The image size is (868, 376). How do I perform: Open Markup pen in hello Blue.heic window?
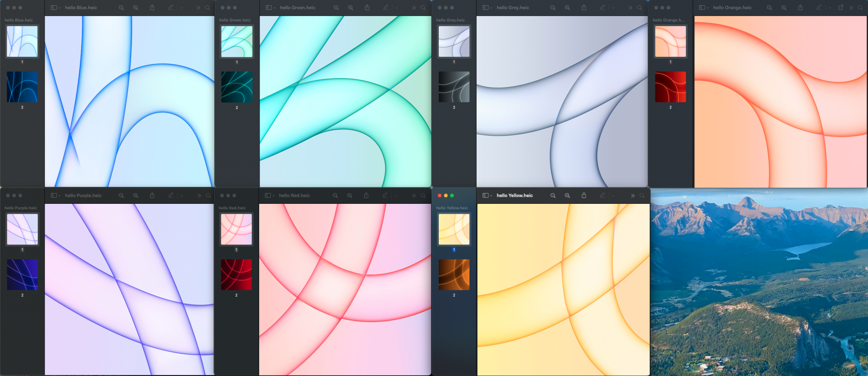coord(171,7)
